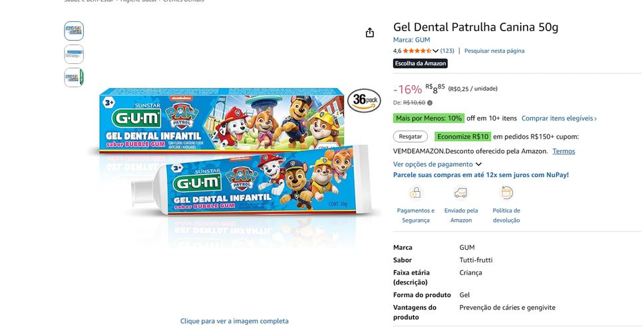Open the Termos link for coupon

coord(563,151)
